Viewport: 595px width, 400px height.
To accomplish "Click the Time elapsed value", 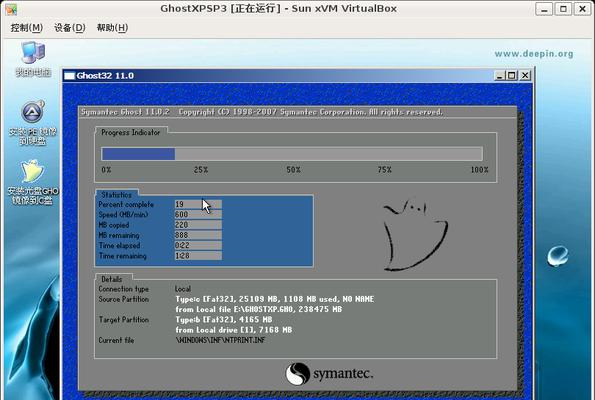I will click(x=198, y=245).
